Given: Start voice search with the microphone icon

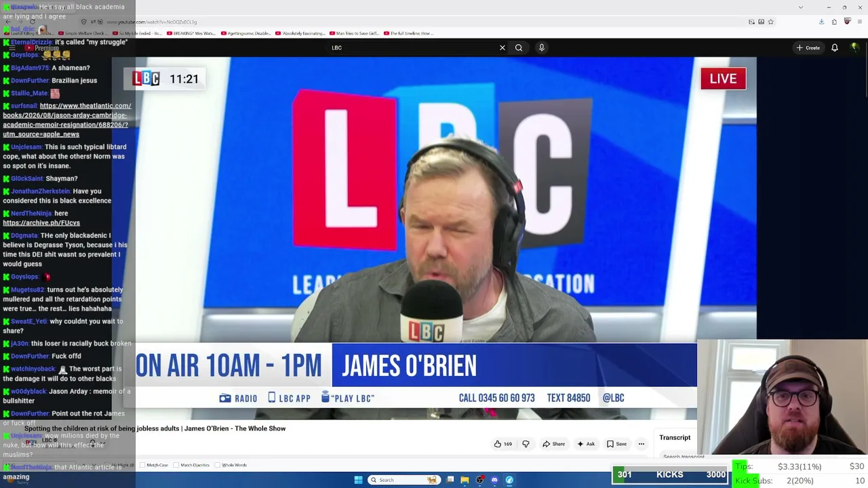Looking at the screenshot, I should tap(542, 47).
